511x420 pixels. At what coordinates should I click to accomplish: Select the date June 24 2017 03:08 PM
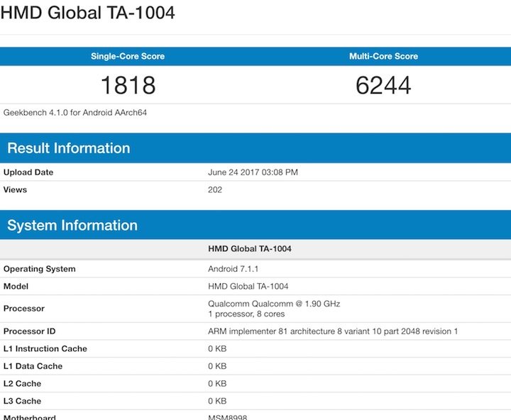coord(253,172)
